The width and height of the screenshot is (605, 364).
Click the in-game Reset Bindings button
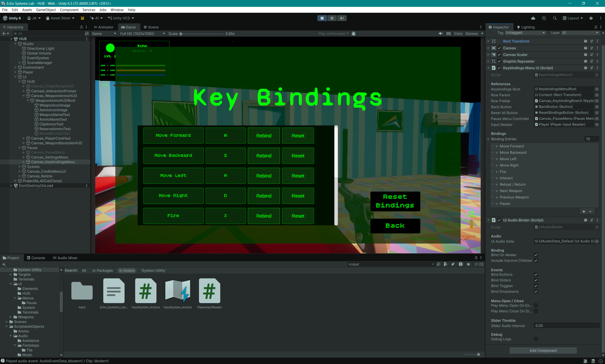[x=395, y=201]
